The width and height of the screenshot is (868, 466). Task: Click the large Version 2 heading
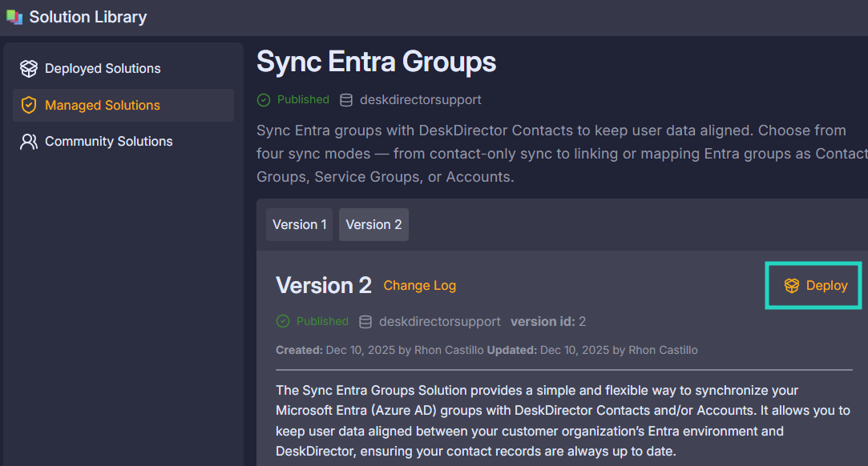323,286
